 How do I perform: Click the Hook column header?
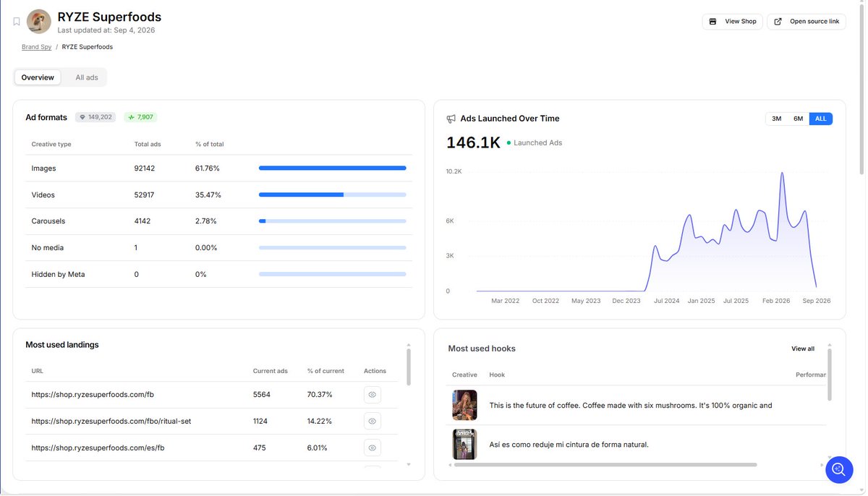click(x=497, y=375)
